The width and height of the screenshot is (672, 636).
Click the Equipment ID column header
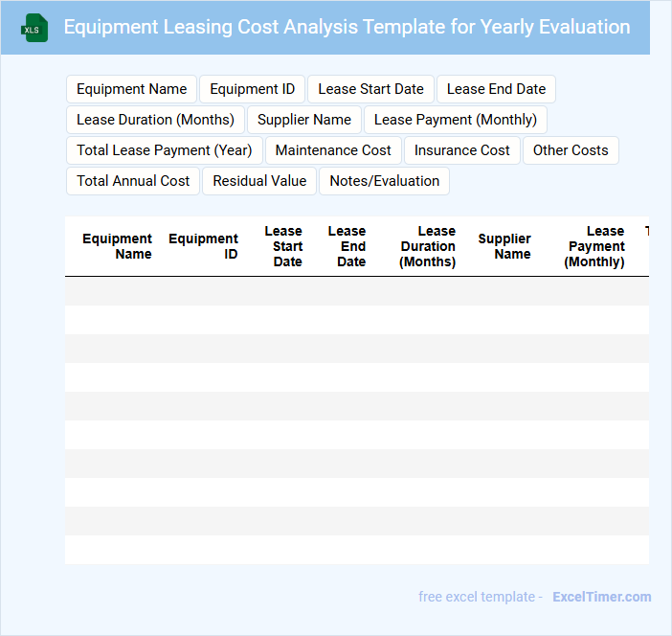click(x=203, y=246)
